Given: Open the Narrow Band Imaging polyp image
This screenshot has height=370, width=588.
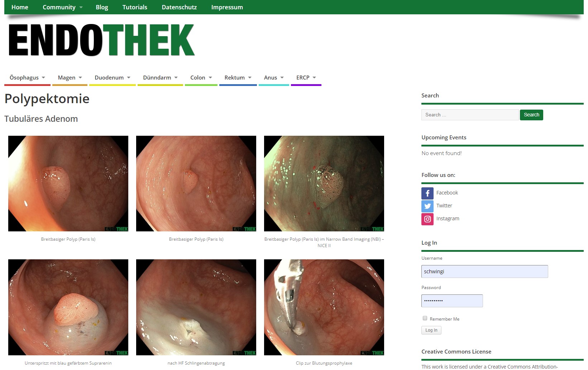Looking at the screenshot, I should (324, 183).
